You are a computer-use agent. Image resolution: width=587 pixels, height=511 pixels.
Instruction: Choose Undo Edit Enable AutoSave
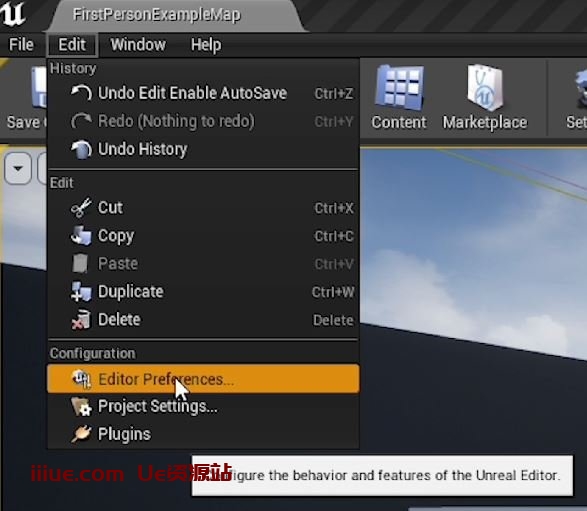tap(204, 93)
